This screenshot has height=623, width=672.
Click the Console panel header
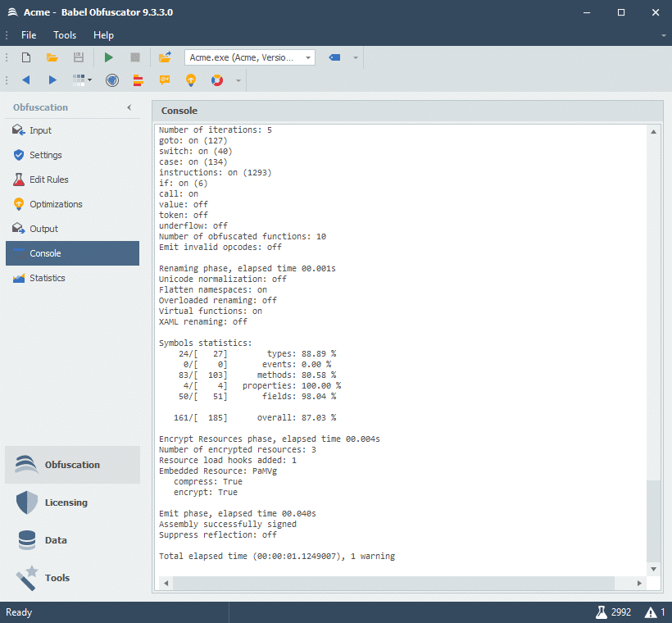pyautogui.click(x=407, y=111)
